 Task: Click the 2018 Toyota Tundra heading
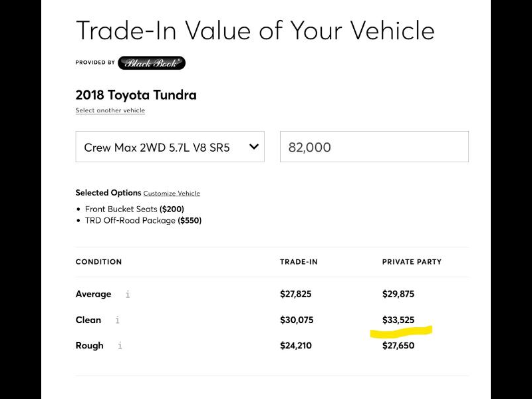(x=136, y=95)
